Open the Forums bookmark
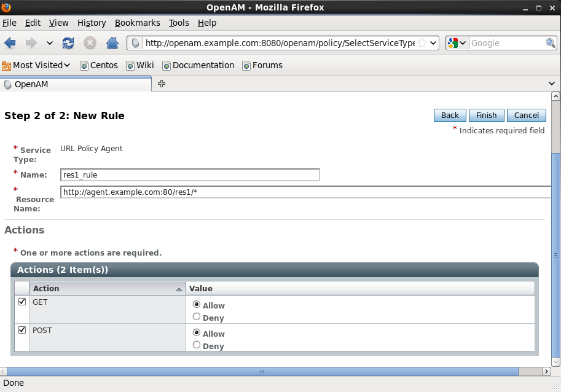 click(x=262, y=66)
